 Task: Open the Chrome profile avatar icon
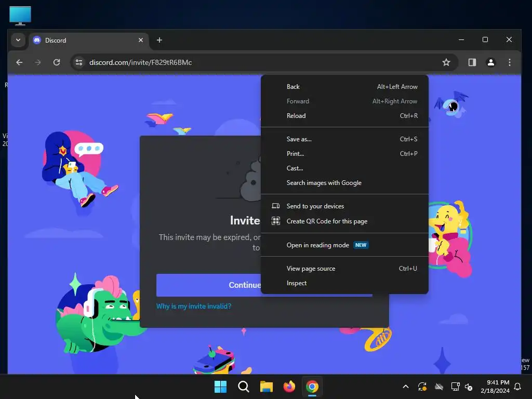(x=490, y=62)
